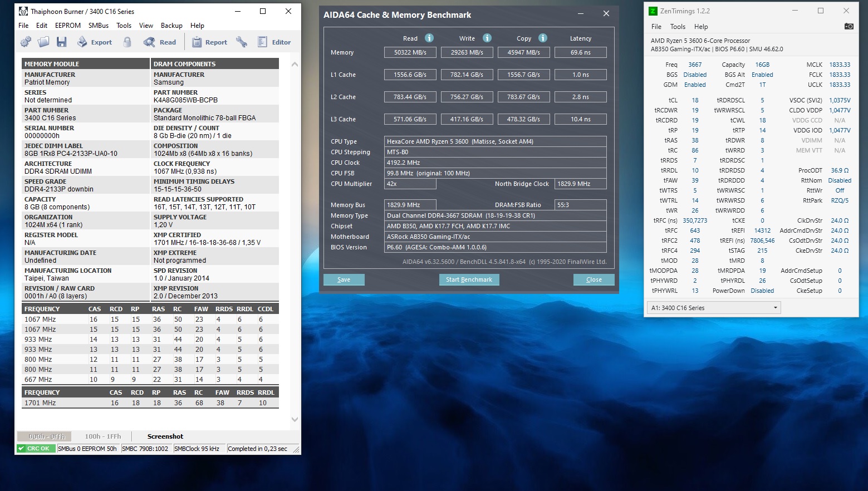868x491 pixels.
Task: Click the Start Benchmark button
Action: point(469,279)
